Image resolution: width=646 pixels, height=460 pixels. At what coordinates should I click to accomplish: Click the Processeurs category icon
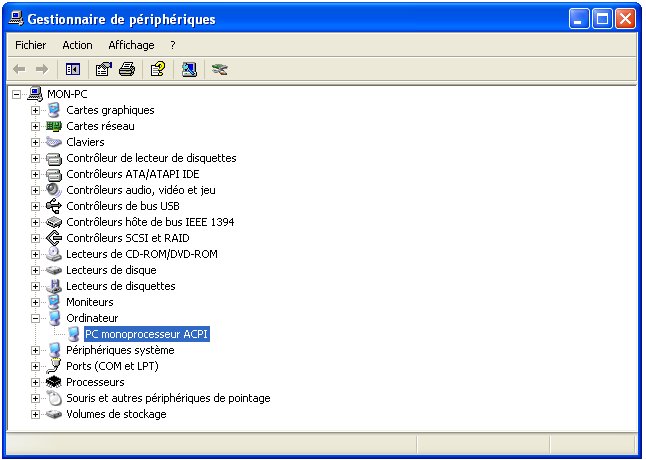point(54,382)
